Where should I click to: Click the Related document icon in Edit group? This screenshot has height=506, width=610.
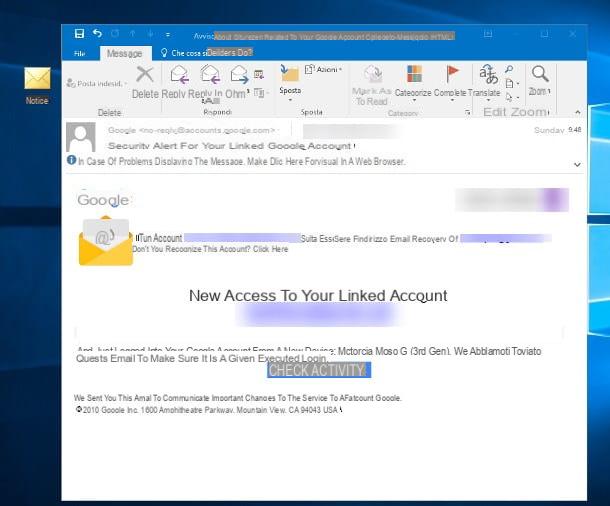[512, 83]
